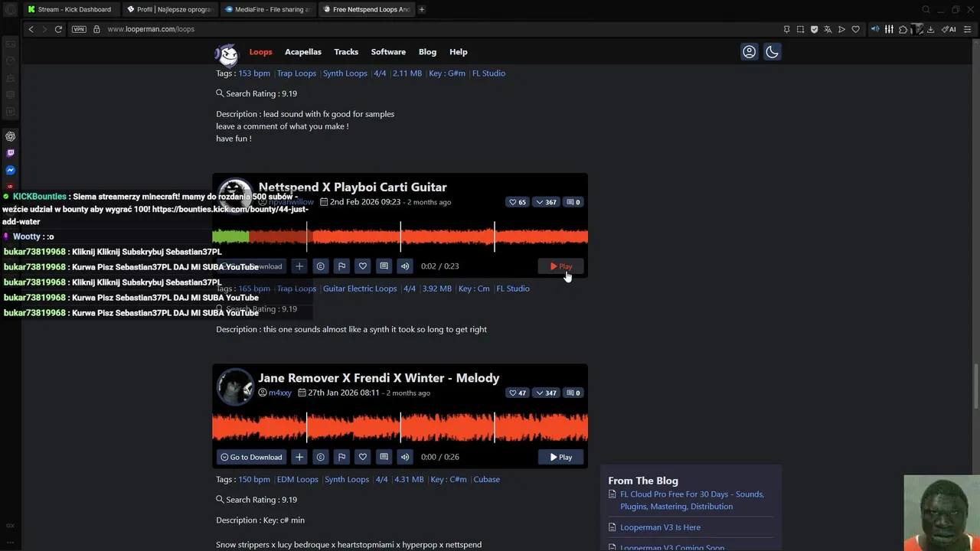Open the extensions cube icon
Viewport: 980px width, 551px height.
(903, 29)
